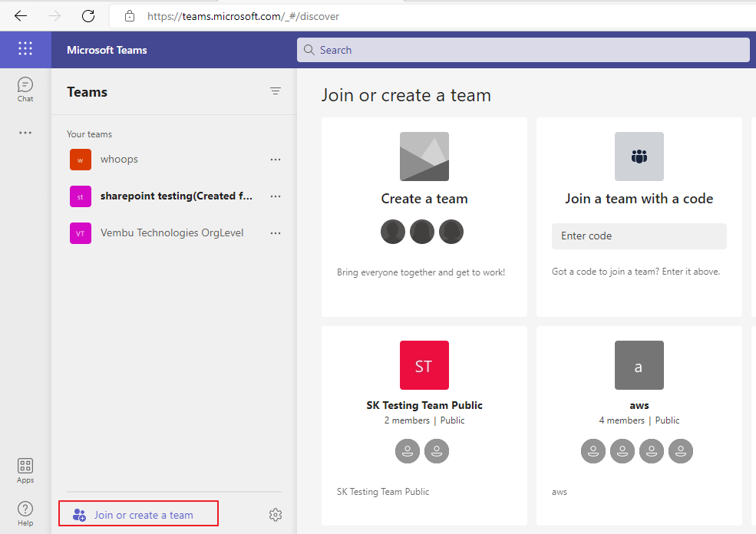The height and width of the screenshot is (534, 756).
Task: Click Join or create a team link
Action: pyautogui.click(x=144, y=515)
